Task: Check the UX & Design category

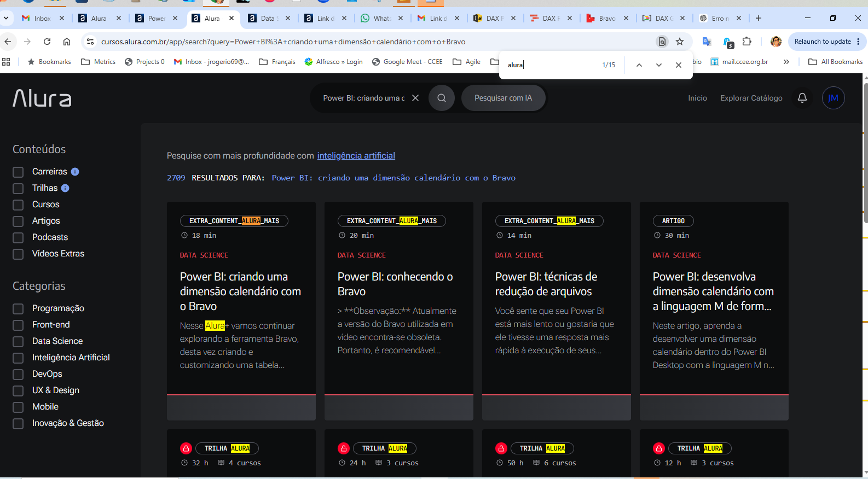Action: point(18,391)
